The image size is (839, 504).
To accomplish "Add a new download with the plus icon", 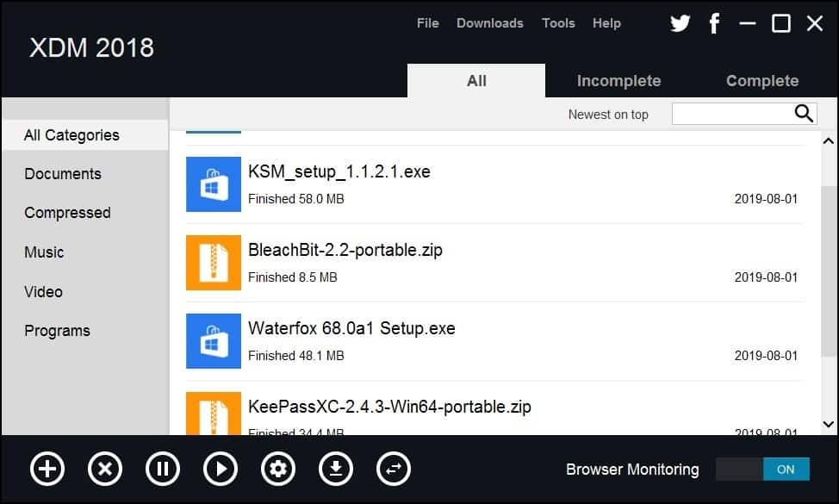I will 47,469.
